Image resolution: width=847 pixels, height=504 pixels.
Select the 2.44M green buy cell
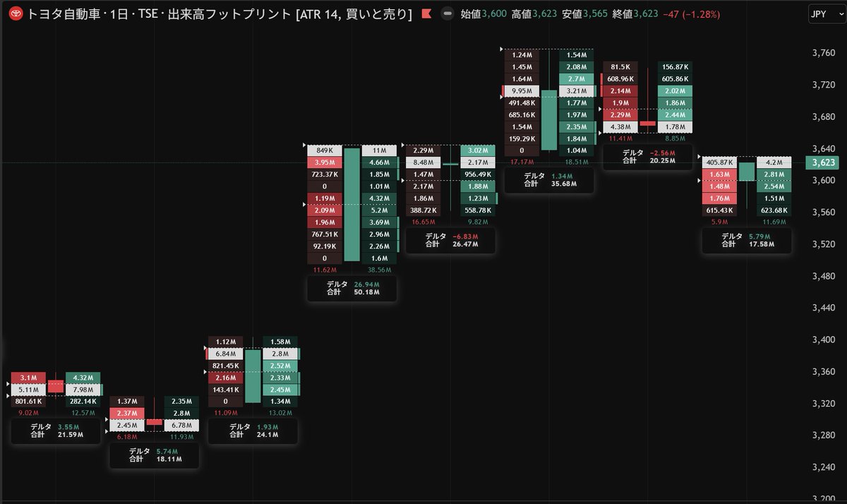point(675,114)
